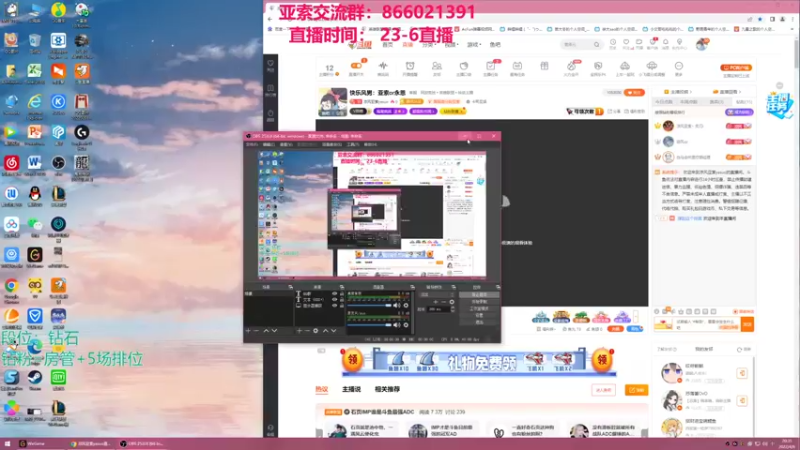Open the 文件 menu in OBS

tap(252, 144)
